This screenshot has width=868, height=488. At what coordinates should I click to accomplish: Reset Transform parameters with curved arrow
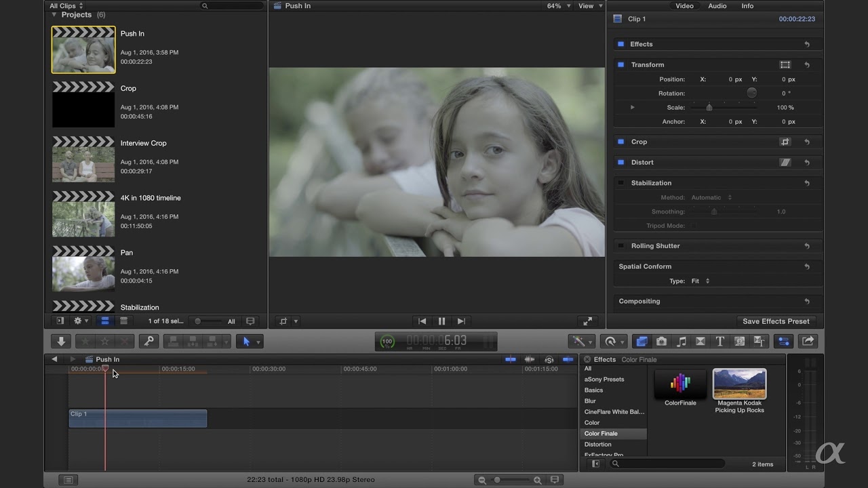[x=807, y=64]
